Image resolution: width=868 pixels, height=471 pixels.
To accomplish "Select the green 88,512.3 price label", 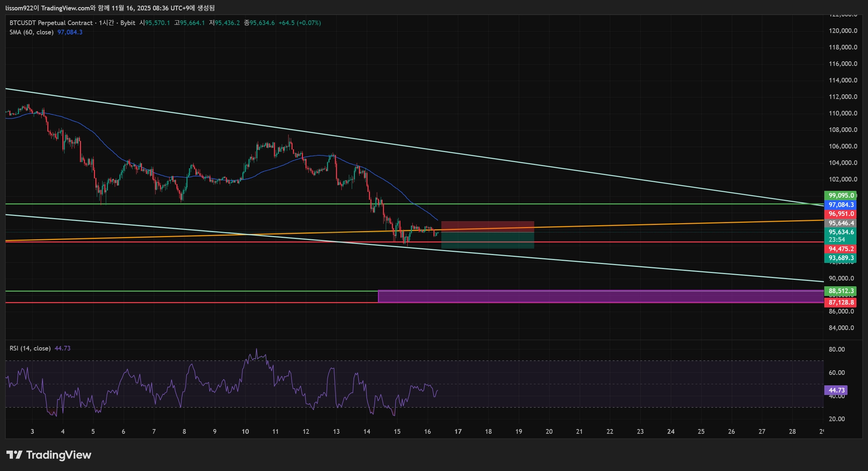I will tap(840, 291).
